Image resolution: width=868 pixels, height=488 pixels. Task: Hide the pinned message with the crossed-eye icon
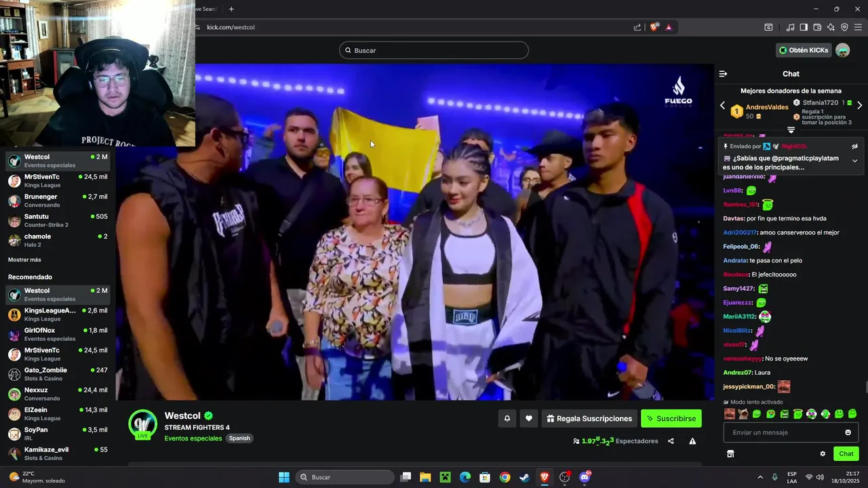tap(854, 146)
